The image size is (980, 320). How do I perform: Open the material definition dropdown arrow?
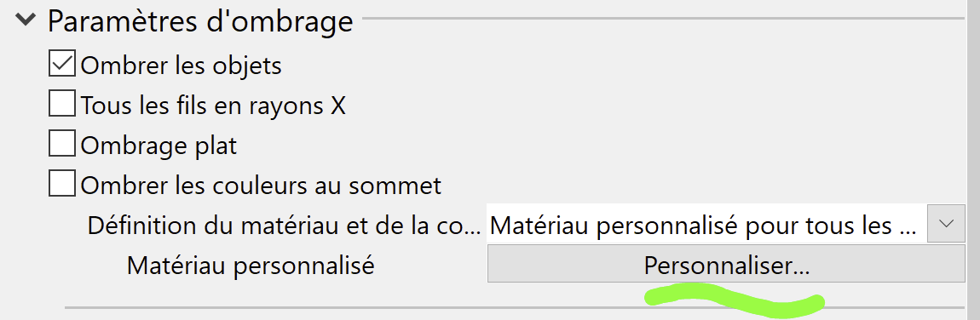[x=946, y=223]
